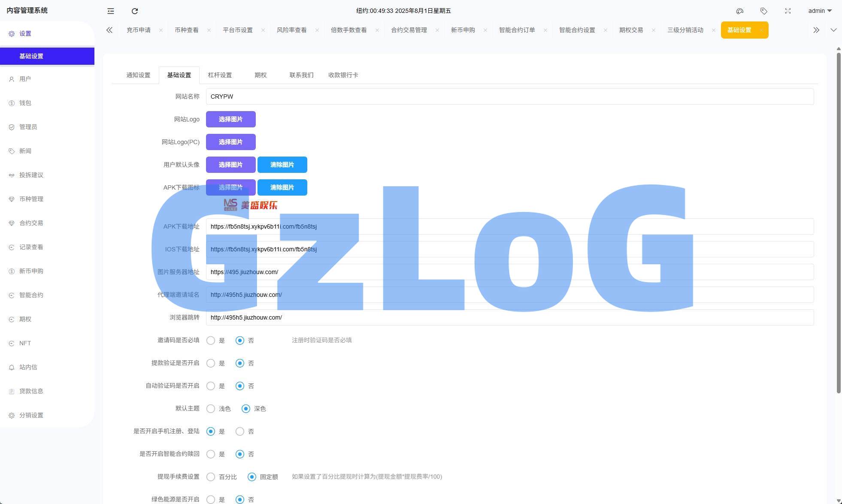
Task: Switch to the 杠杆设置 tab
Action: pyautogui.click(x=220, y=75)
